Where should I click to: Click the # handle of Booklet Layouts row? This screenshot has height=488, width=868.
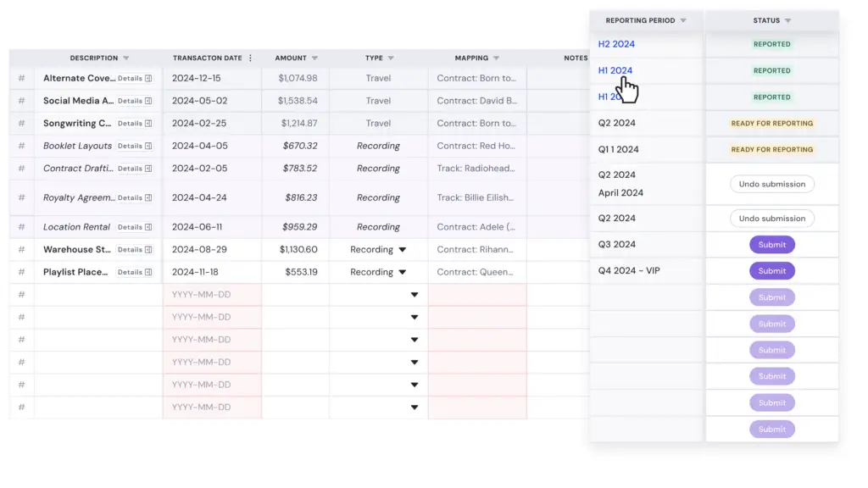[x=21, y=146]
